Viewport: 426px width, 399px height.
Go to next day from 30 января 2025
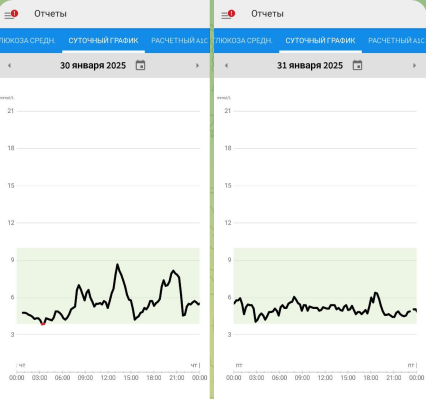pyautogui.click(x=197, y=66)
